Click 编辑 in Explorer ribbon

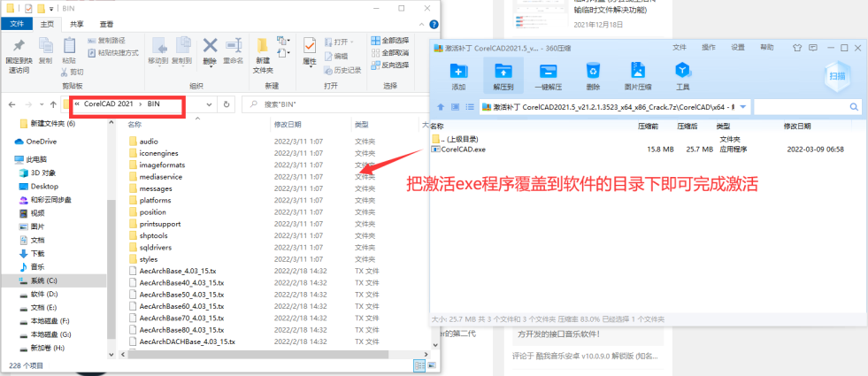(x=336, y=56)
